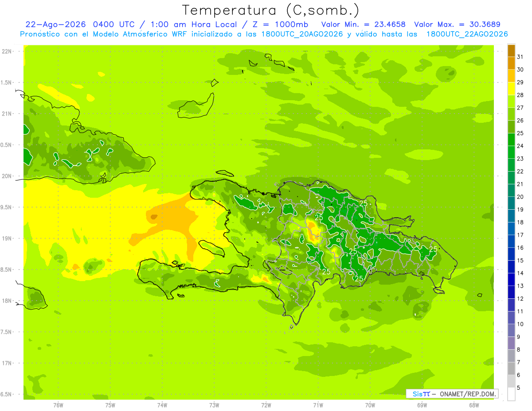
Task: Select the 20 label on the color scale
Action: click(x=520, y=197)
